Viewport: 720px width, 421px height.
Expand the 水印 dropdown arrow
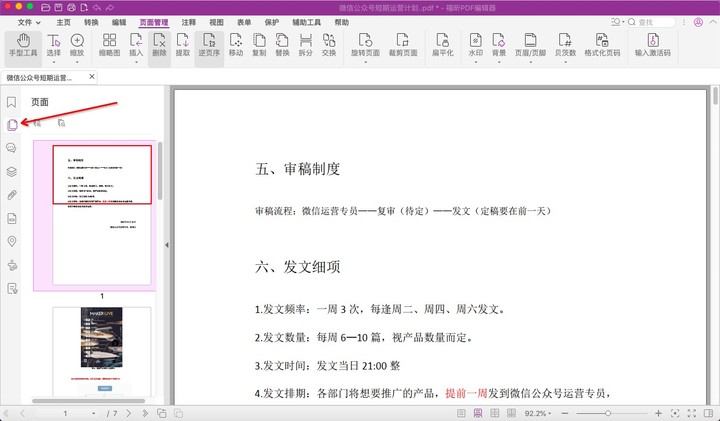pyautogui.click(x=476, y=62)
